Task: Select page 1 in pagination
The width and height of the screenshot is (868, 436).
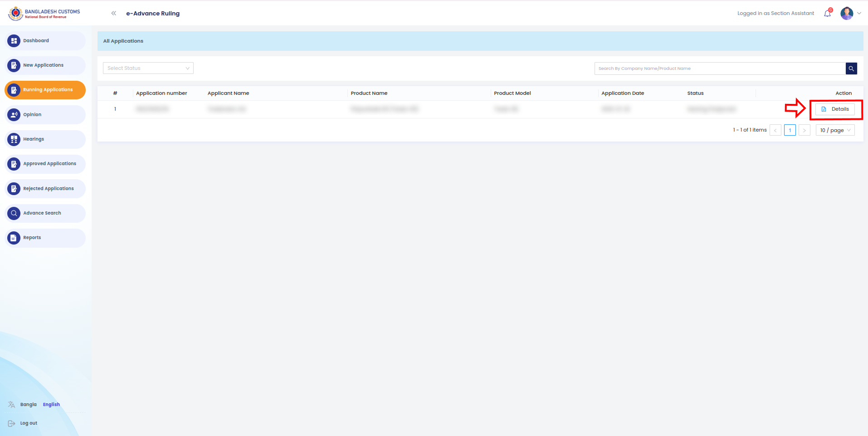Action: (x=790, y=130)
